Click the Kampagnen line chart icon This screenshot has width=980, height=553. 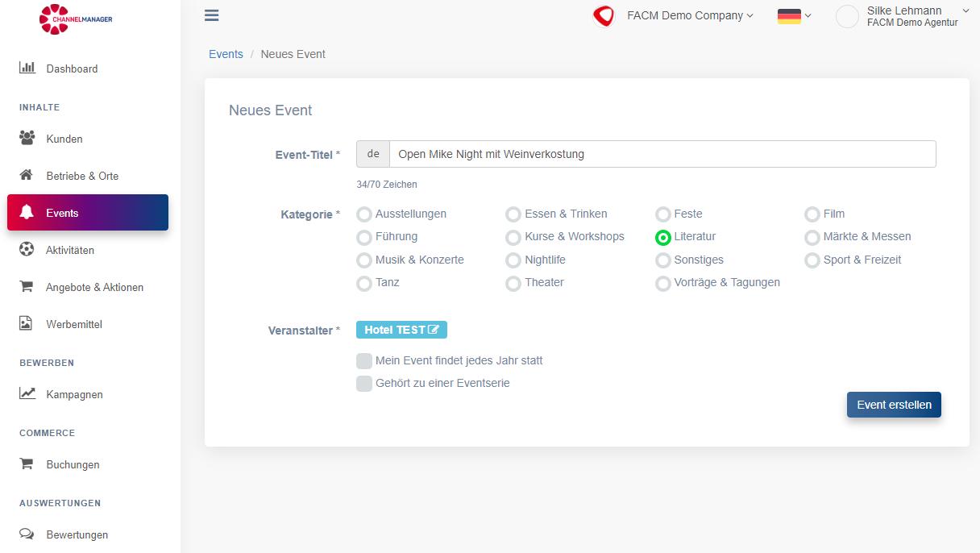pyautogui.click(x=27, y=393)
